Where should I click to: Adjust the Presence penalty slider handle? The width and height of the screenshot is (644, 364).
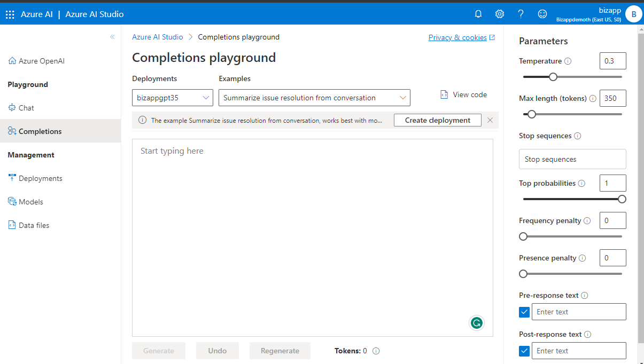523,274
